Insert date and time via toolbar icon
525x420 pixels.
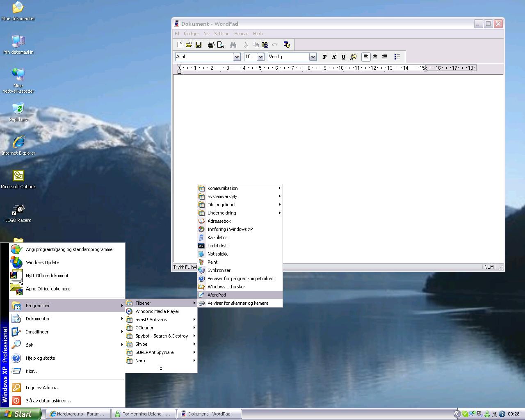pos(287,45)
